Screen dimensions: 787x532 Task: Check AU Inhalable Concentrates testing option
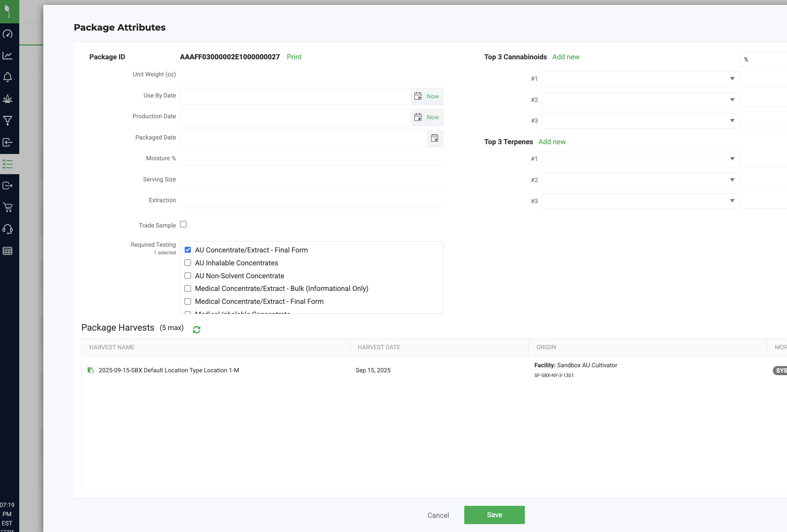[188, 263]
